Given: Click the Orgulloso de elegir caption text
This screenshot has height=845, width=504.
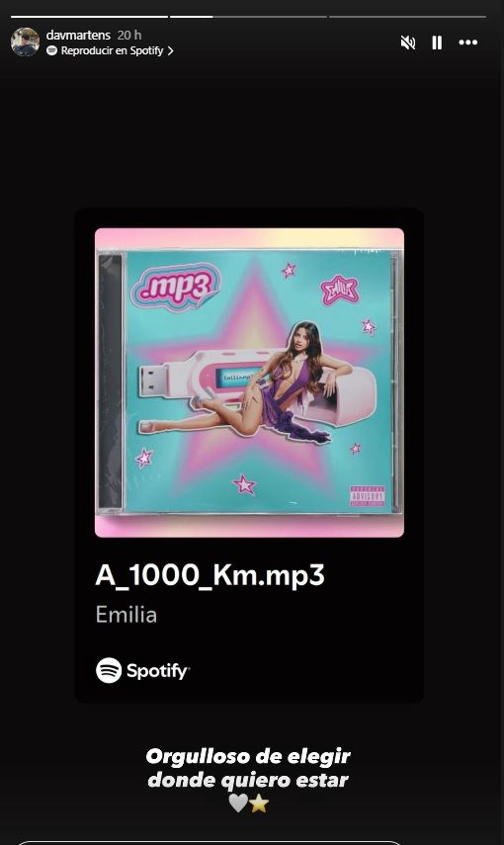Looking at the screenshot, I should [x=248, y=756].
